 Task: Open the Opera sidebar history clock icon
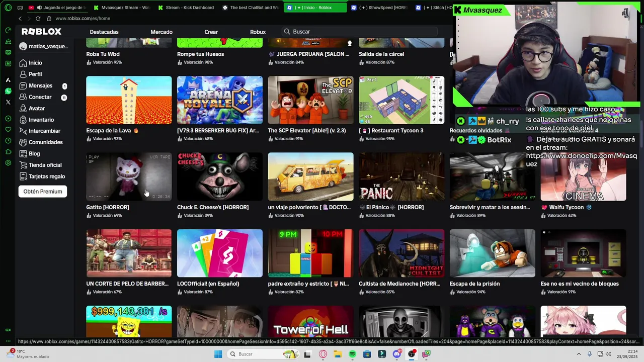click(x=8, y=141)
